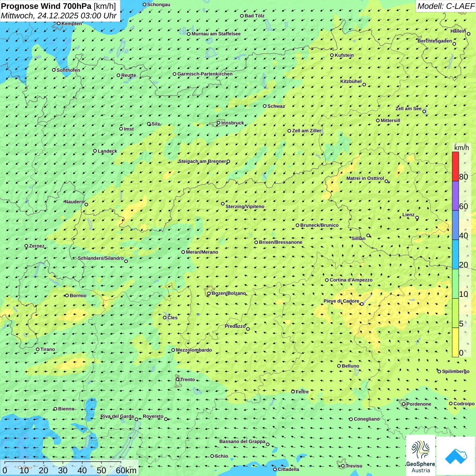
Task: Click the Lienz location marker
Action: click(x=417, y=218)
